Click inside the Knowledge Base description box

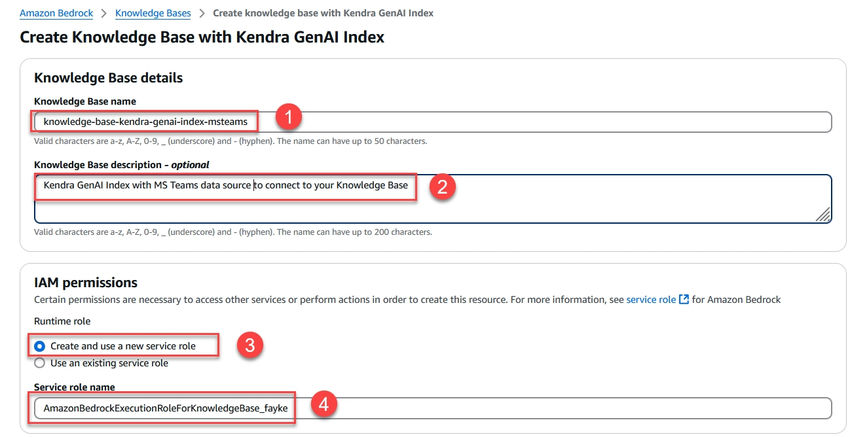600,198
